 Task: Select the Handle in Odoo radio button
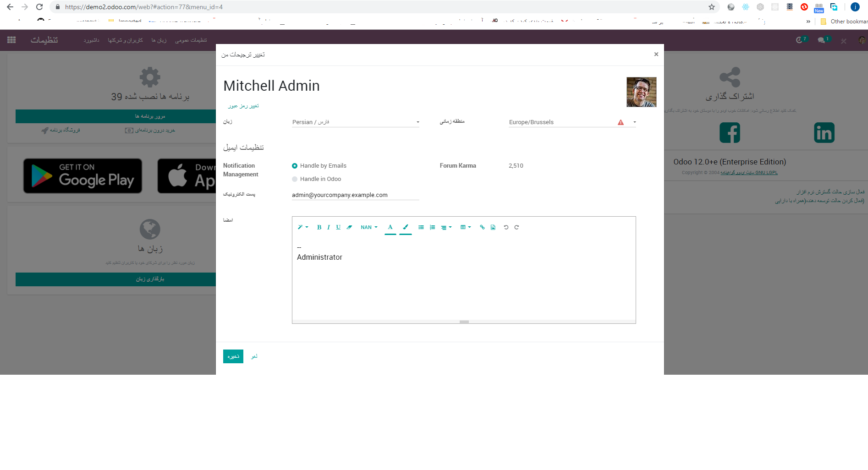tap(294, 179)
